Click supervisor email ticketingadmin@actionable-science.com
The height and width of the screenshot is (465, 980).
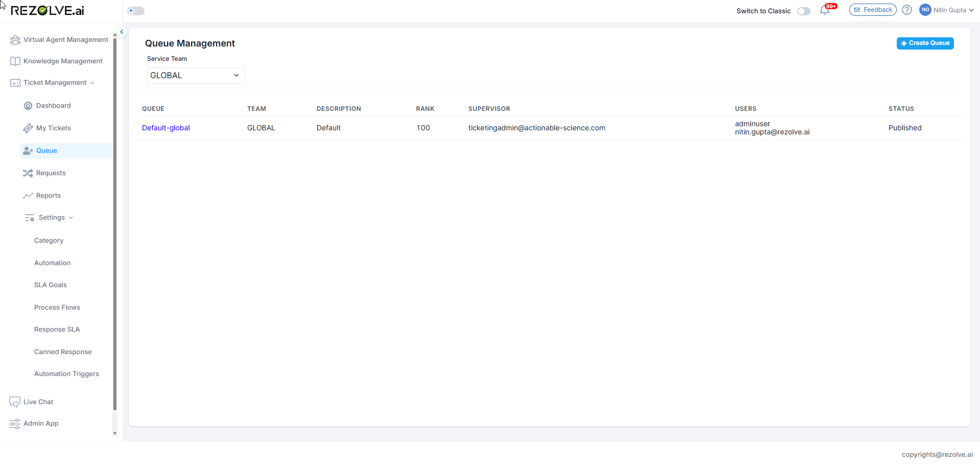[x=537, y=128]
